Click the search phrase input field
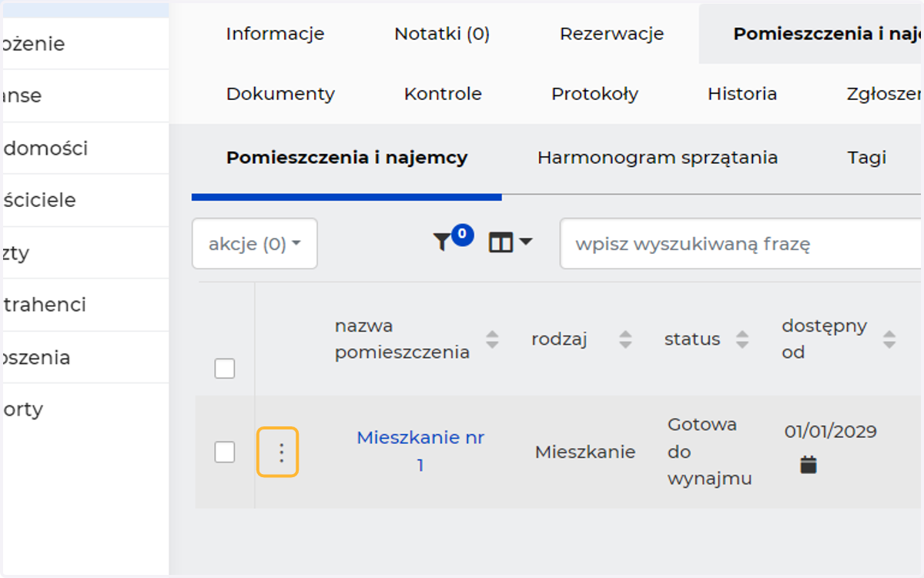 tap(742, 244)
